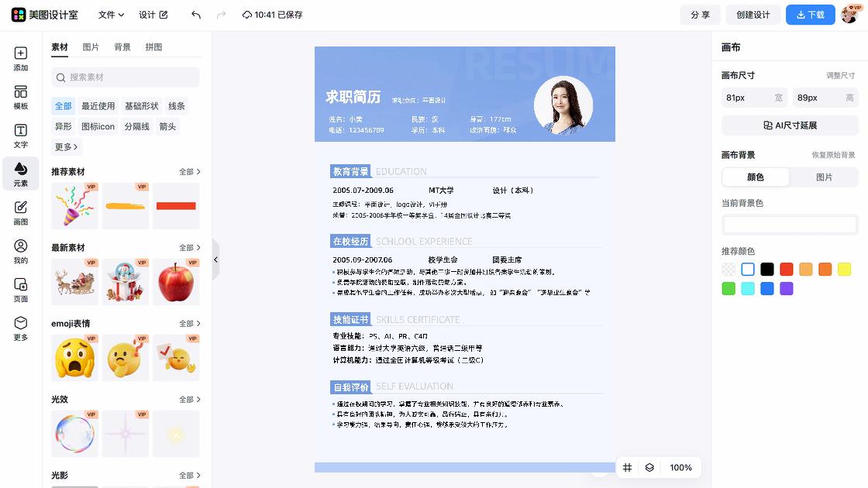Pick the transparent color swatch
Screen dimensions: 868x488
coord(728,270)
